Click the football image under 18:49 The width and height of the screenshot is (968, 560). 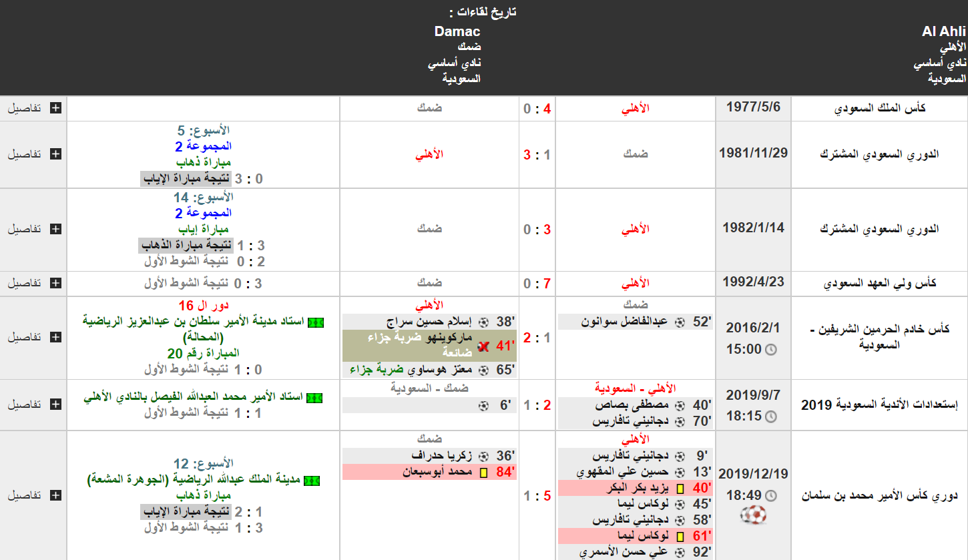[x=753, y=515]
